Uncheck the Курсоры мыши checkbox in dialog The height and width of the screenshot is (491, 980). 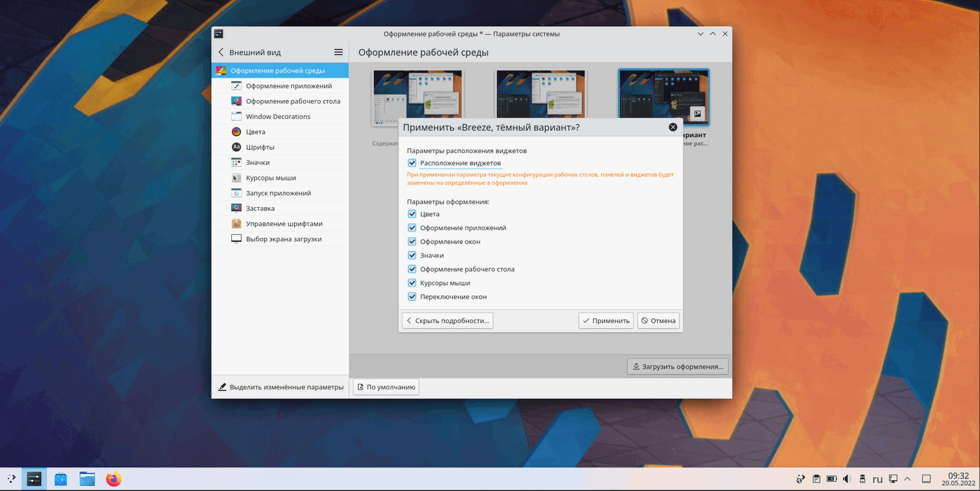tap(412, 283)
